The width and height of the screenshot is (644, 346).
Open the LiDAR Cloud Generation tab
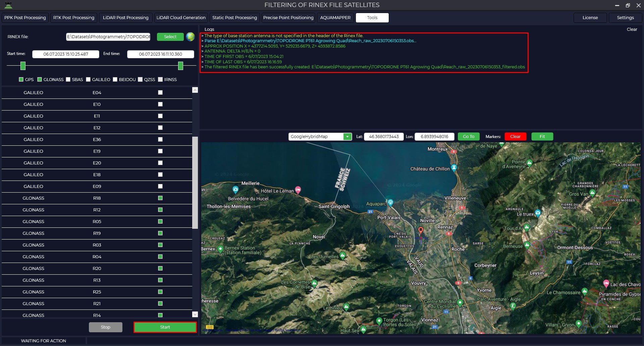[x=181, y=18]
